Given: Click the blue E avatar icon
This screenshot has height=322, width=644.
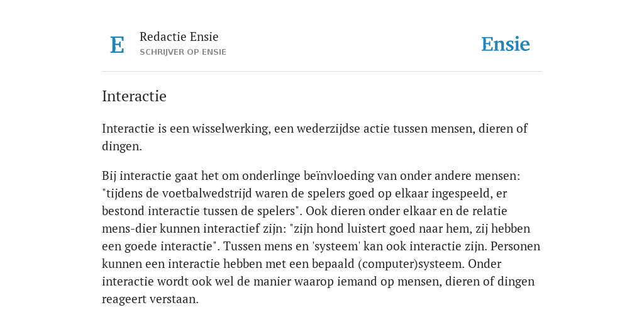Looking at the screenshot, I should point(117,45).
